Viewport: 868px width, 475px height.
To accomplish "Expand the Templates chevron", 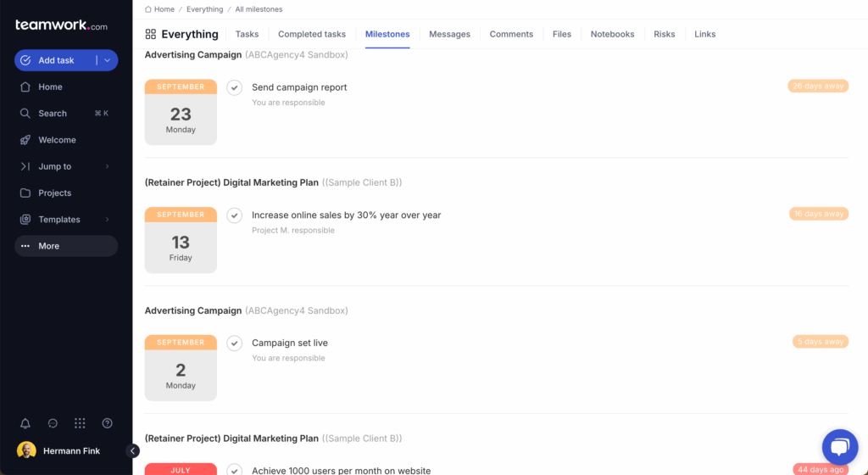I will pyautogui.click(x=108, y=220).
